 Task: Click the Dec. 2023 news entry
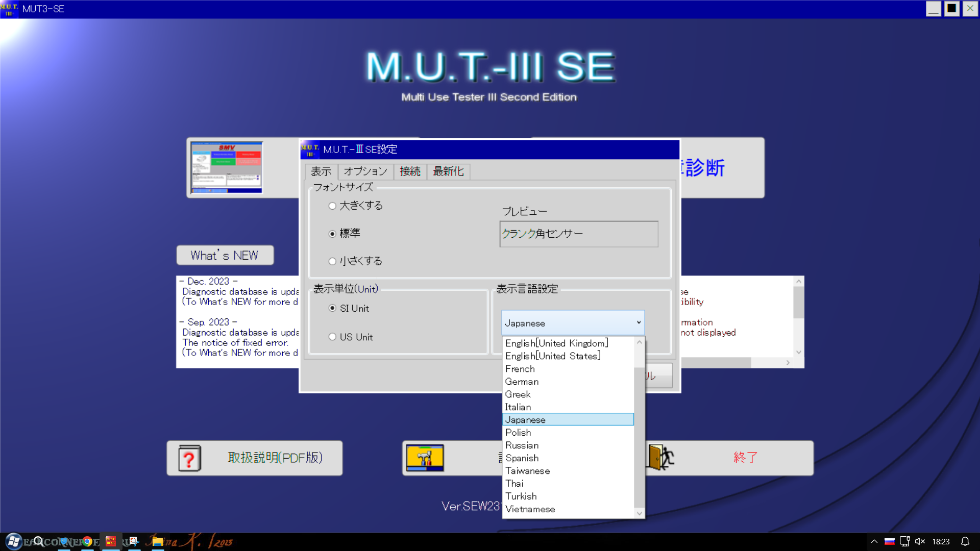tap(239, 291)
